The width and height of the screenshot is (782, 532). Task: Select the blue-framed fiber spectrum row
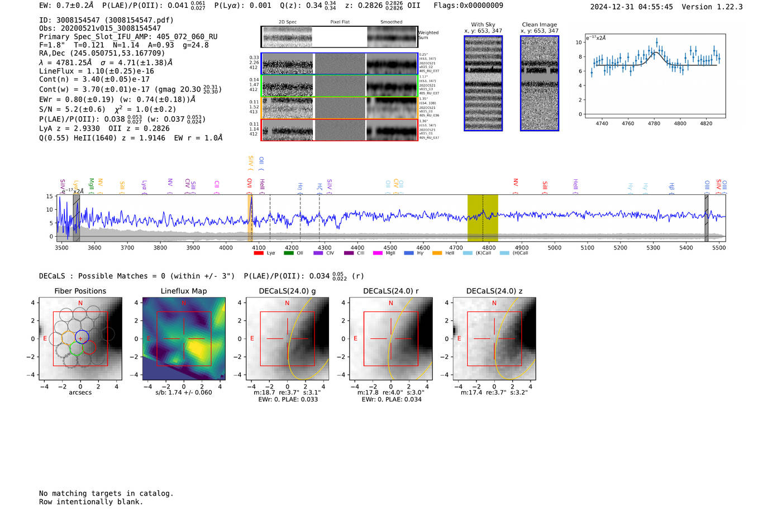339,64
